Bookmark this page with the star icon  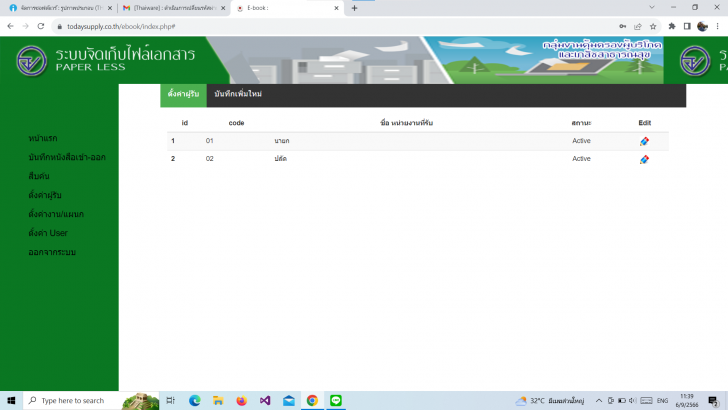653,26
